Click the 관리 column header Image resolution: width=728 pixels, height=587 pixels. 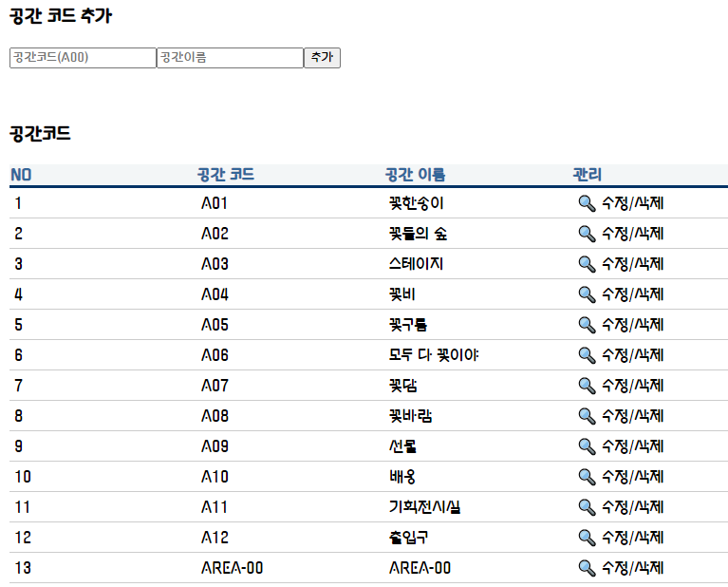pos(588,175)
